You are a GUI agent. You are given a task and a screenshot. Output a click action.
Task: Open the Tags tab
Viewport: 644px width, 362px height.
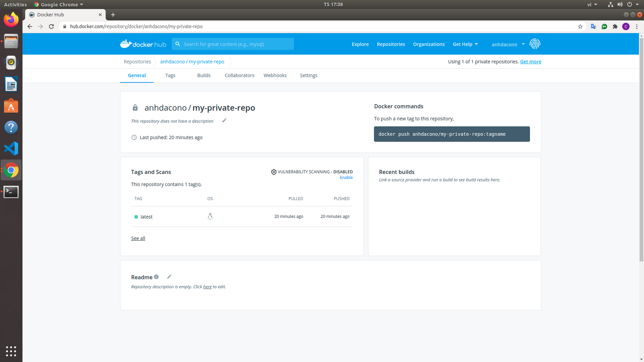(x=170, y=75)
